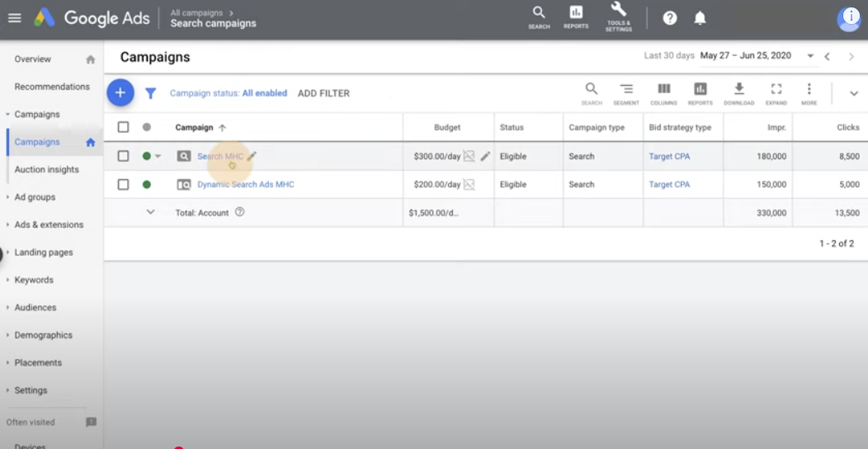Open status dropdown for Search MHC
The image size is (868, 449).
(158, 157)
